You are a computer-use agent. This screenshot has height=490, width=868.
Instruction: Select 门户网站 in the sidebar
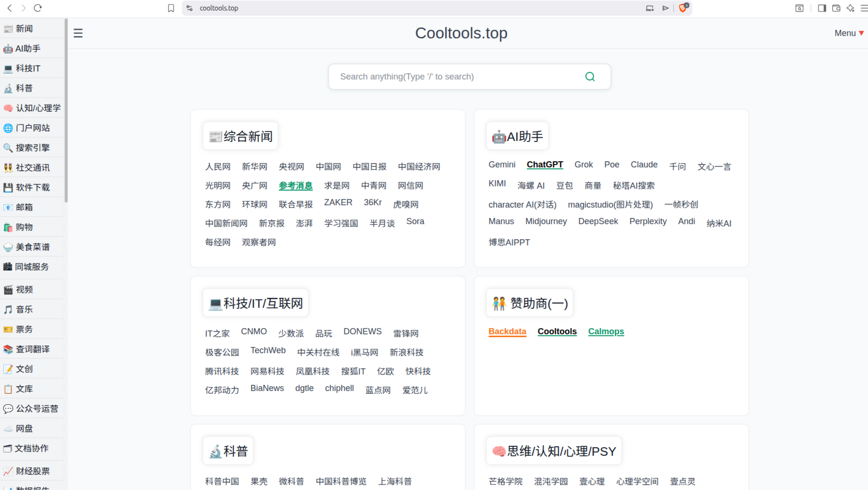pyautogui.click(x=32, y=128)
